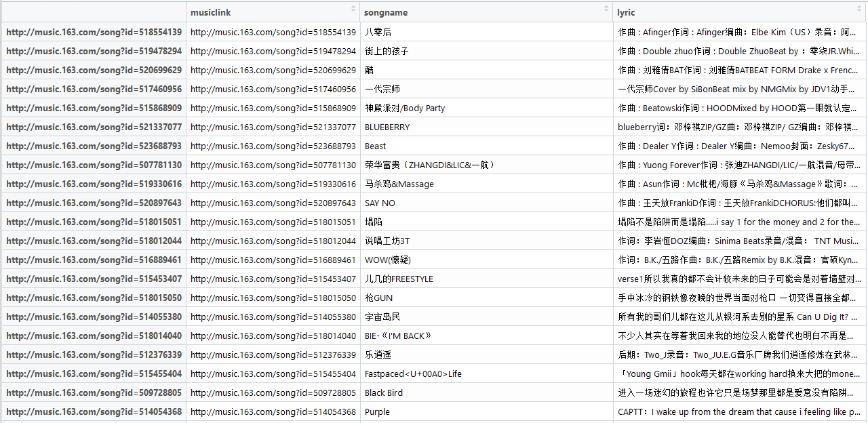
Task: Click songname cell '宇宙岛民'
Action: coord(486,317)
